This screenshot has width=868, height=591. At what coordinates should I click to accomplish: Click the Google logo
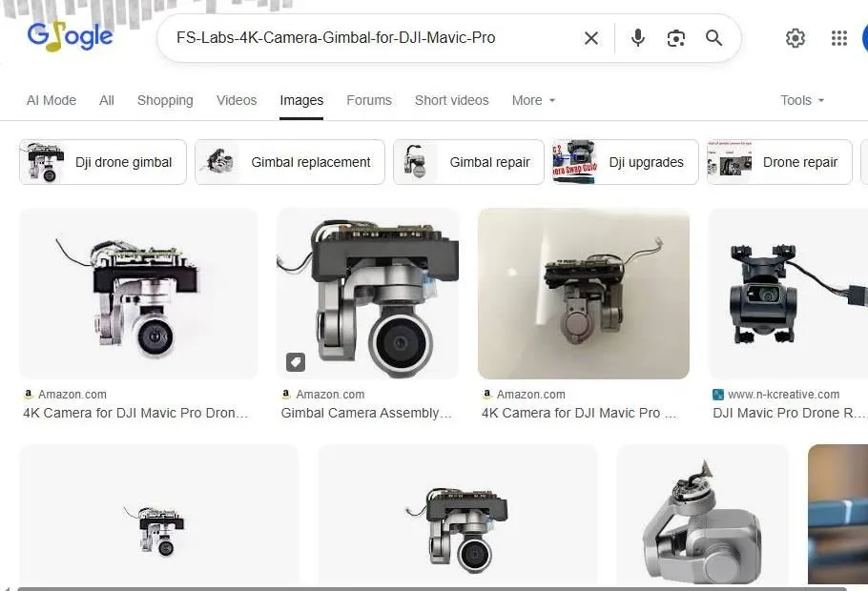coord(70,36)
